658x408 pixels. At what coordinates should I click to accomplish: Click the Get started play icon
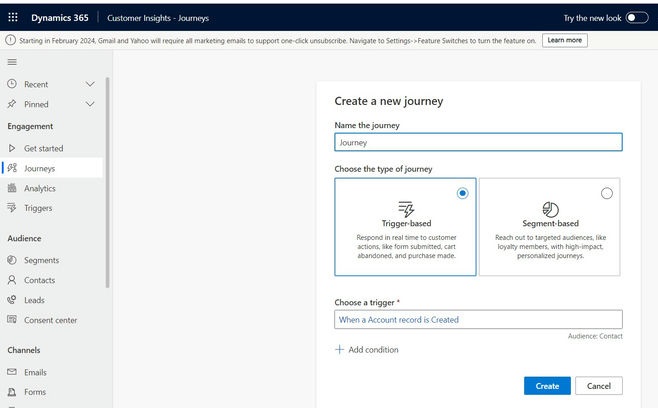[x=12, y=148]
